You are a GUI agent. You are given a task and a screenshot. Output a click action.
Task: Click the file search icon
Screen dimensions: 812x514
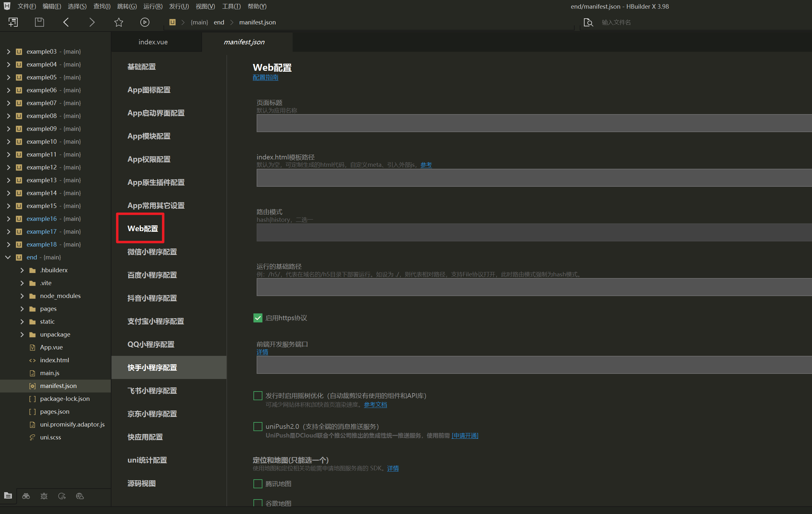(588, 22)
